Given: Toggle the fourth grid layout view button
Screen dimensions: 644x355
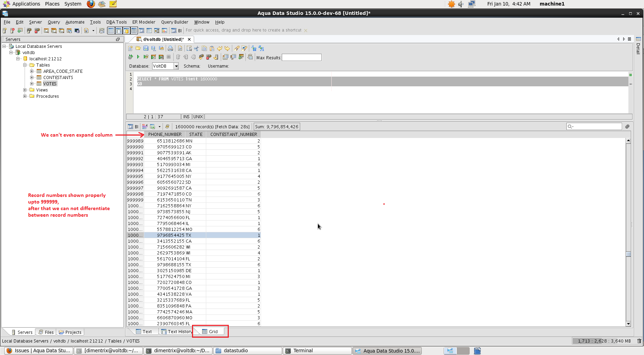Looking at the screenshot, I should (x=134, y=31).
